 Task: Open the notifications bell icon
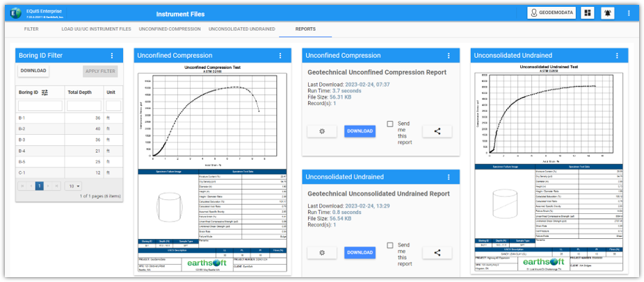tap(607, 13)
